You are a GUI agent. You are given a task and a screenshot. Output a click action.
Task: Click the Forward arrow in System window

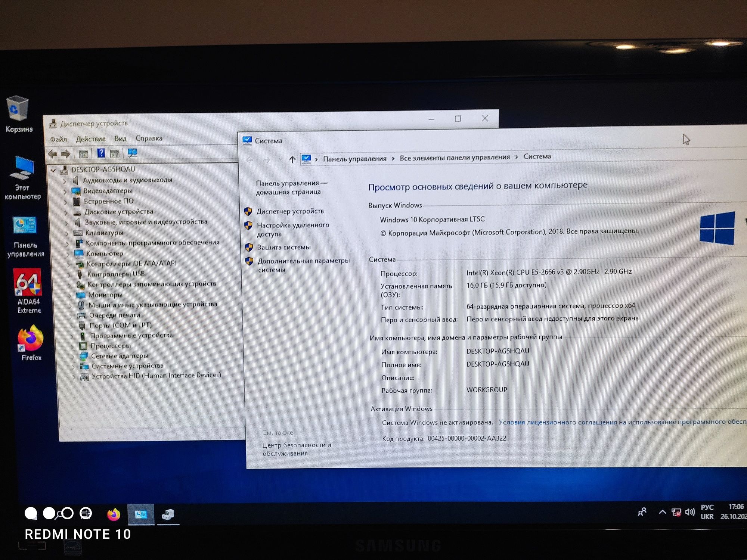[x=267, y=160]
